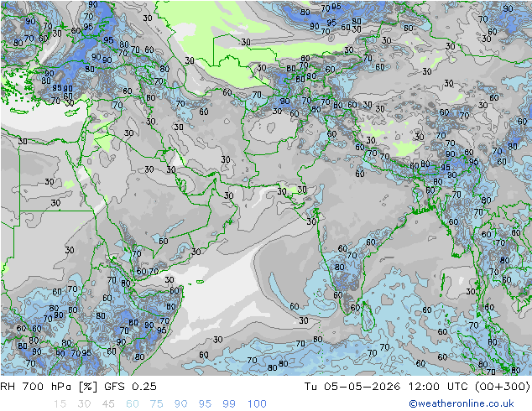Select the legend value 30
This screenshot has height=411, width=532.
tap(84, 404)
